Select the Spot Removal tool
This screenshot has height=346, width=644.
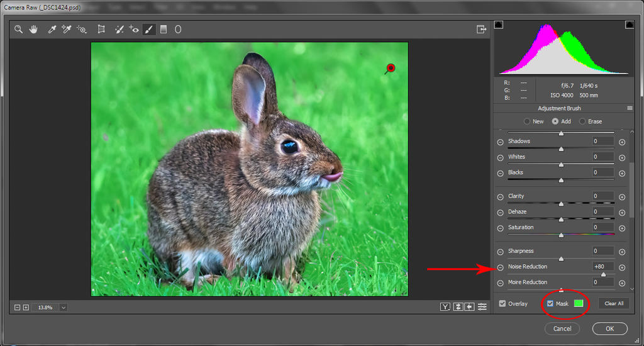click(x=119, y=30)
